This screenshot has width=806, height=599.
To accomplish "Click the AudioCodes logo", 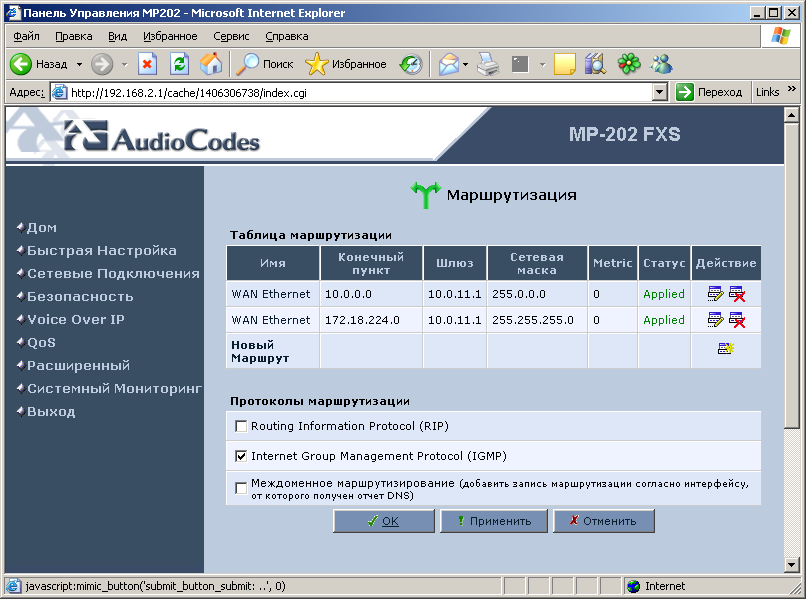I will [162, 138].
